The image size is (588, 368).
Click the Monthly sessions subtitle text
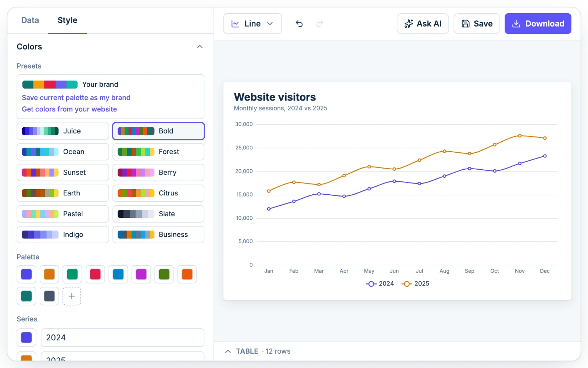click(x=280, y=108)
